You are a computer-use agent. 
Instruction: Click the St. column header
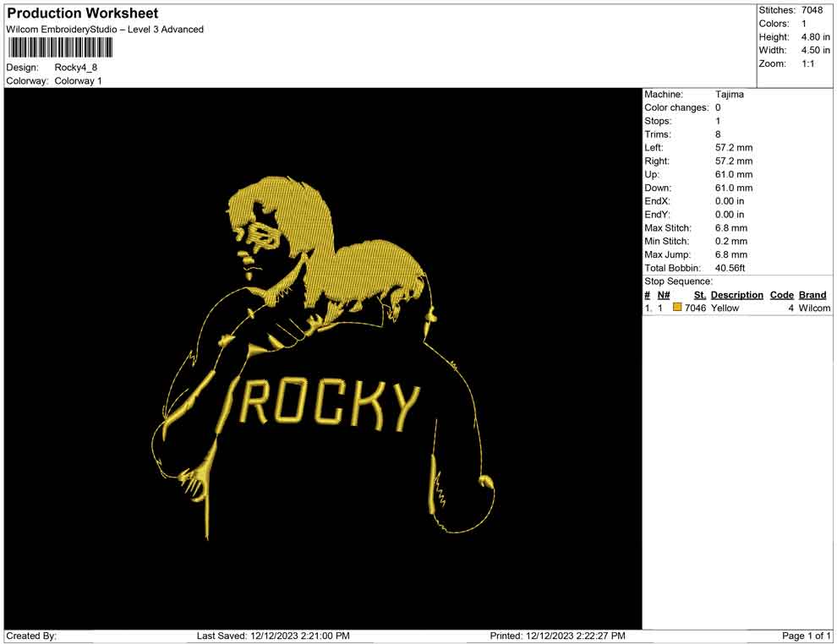(x=699, y=295)
